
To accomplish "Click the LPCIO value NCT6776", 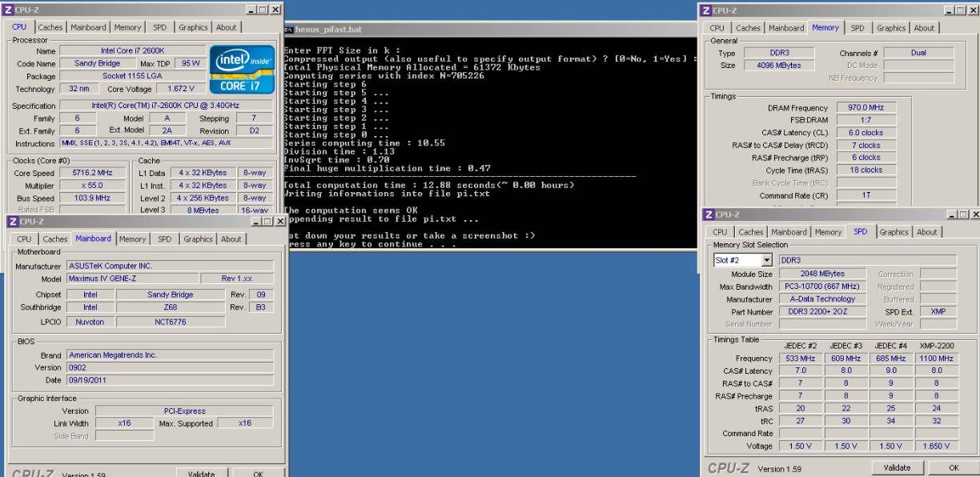I will point(171,322).
